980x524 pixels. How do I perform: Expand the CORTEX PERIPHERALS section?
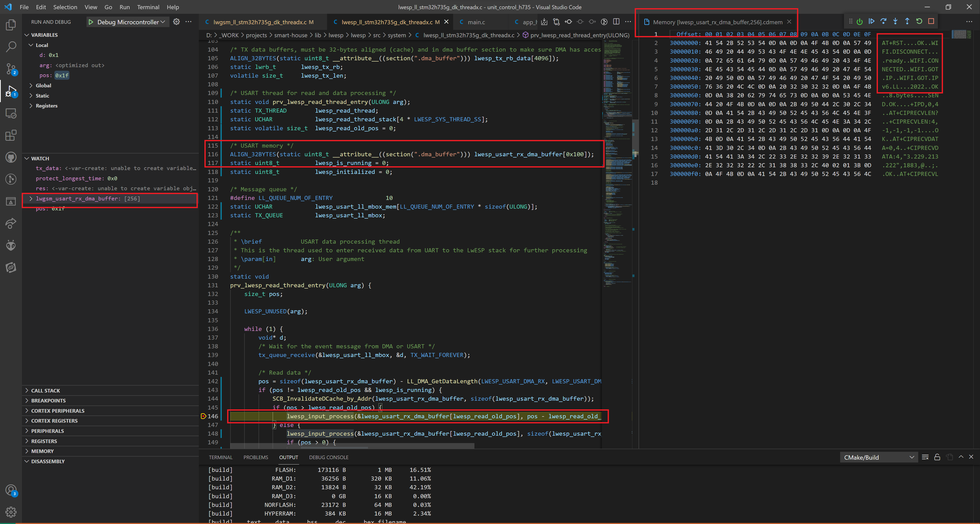57,411
